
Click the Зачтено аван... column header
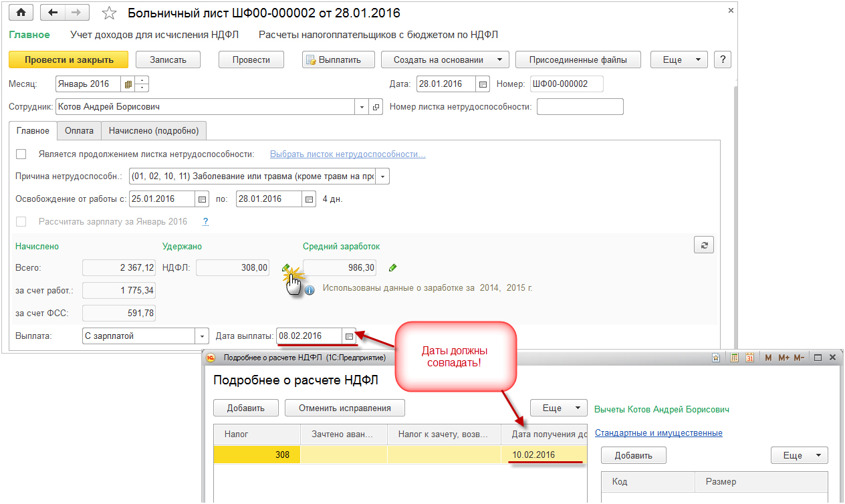click(x=344, y=434)
